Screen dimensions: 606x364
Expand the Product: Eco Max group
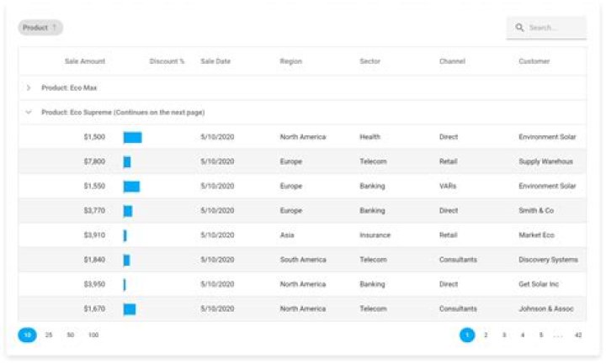click(x=29, y=87)
